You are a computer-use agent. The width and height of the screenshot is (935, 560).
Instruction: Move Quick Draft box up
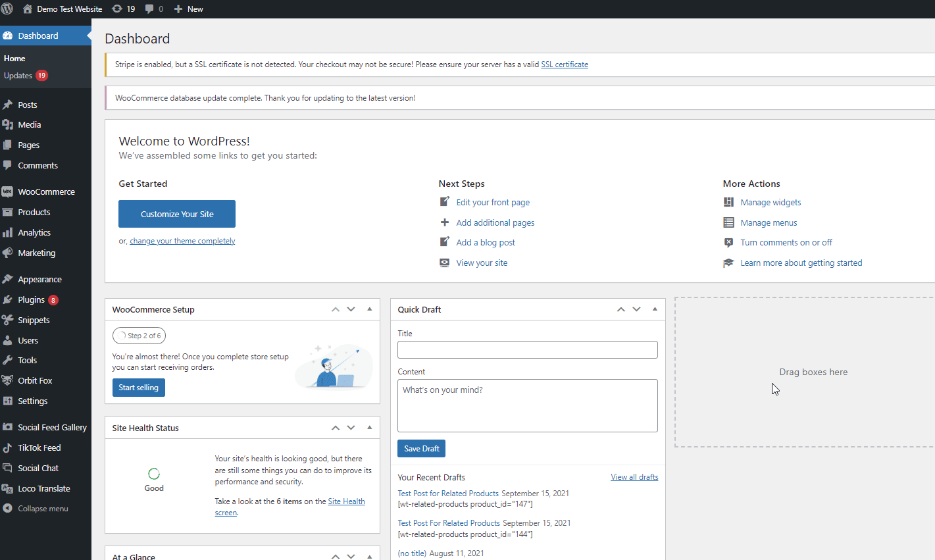point(620,309)
